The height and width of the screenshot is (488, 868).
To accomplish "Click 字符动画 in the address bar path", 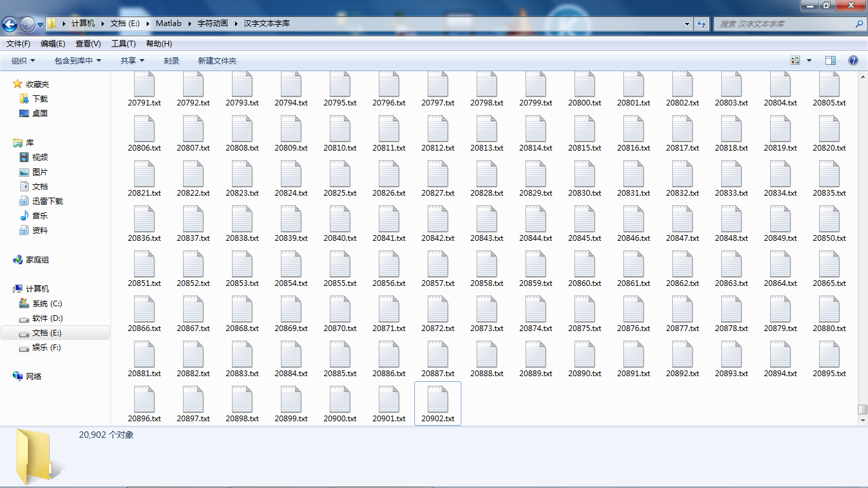I will [x=213, y=24].
